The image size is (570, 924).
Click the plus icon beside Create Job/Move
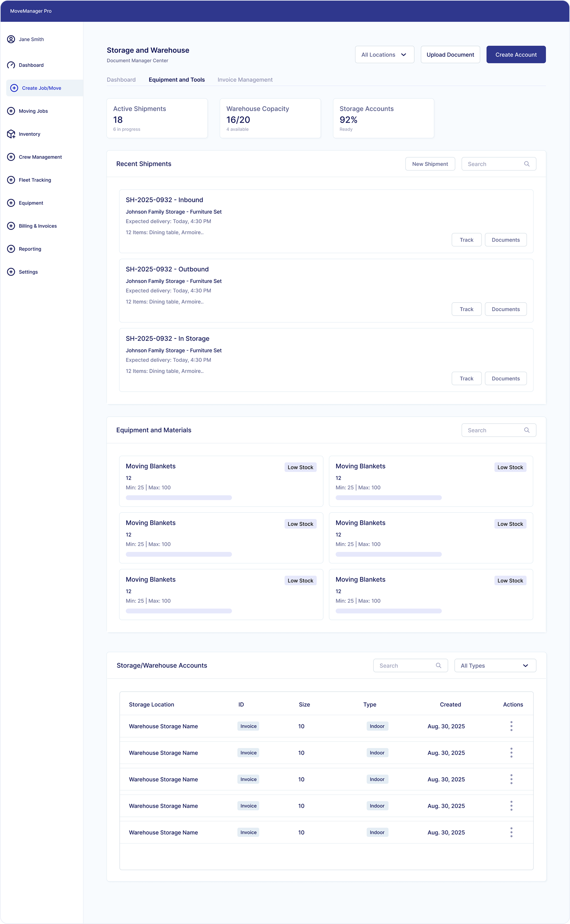(14, 88)
